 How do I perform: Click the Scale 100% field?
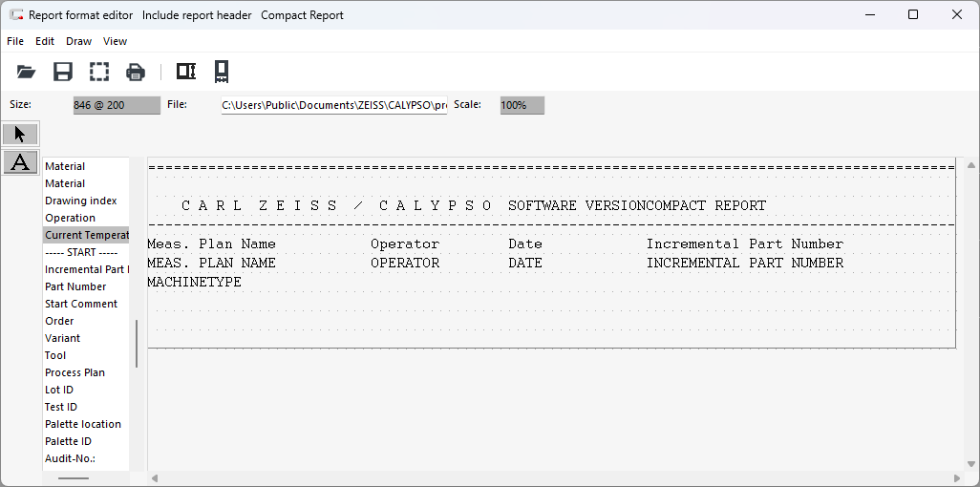[522, 105]
